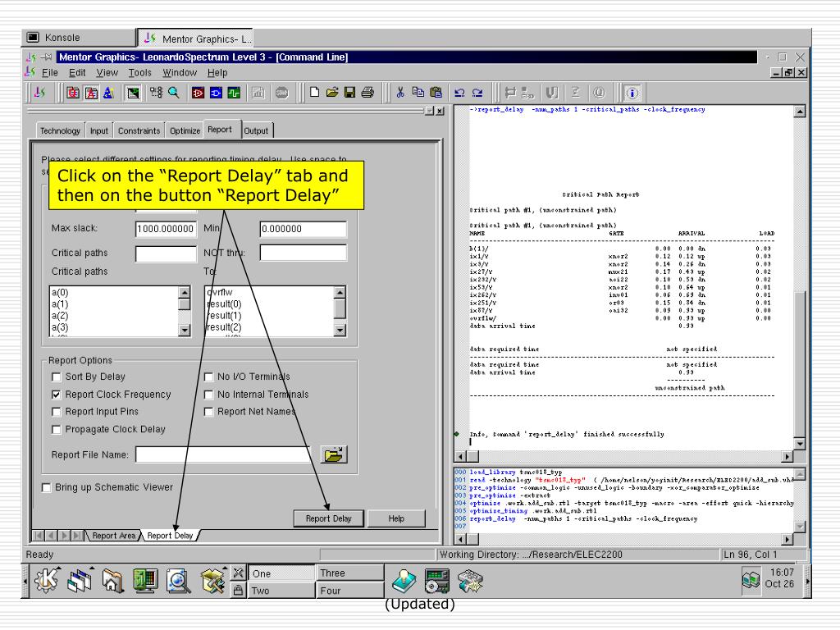Screen dimensions: 840x630
Task: Click down arrow of ovrflw list scrollbar
Action: point(340,330)
